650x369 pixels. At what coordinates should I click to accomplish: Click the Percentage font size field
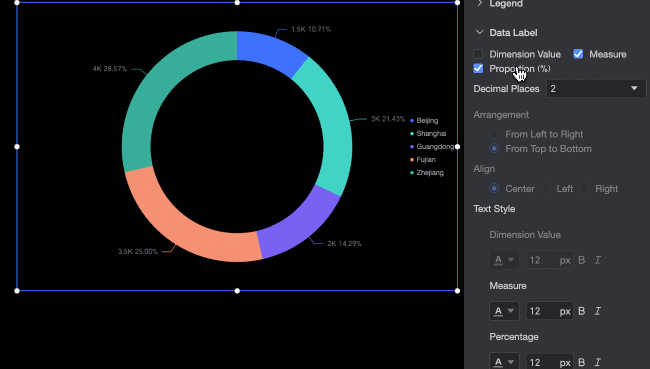[550, 362]
